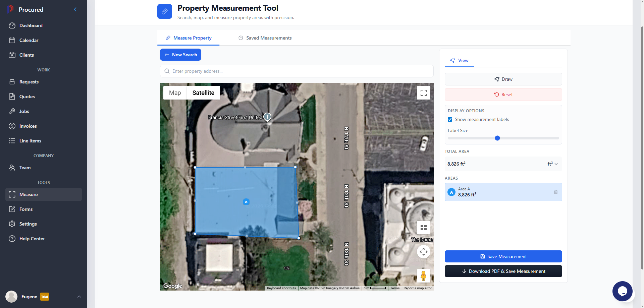Open the map camera controls button

pos(423,251)
